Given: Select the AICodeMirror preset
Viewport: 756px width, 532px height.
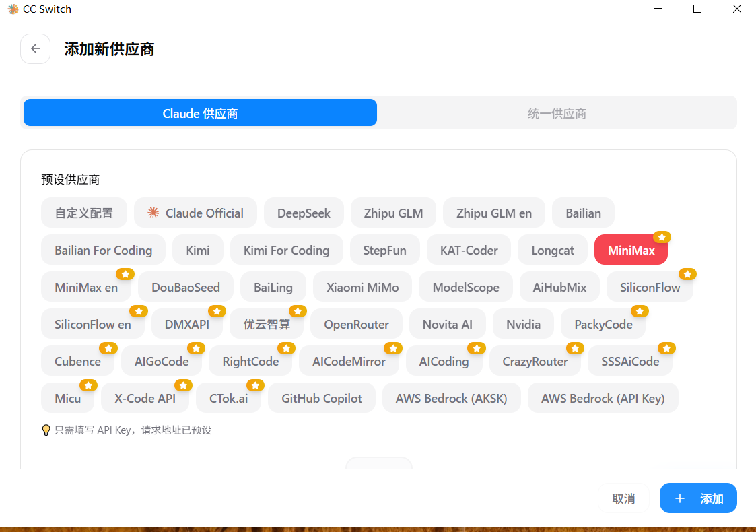Looking at the screenshot, I should click(x=349, y=361).
